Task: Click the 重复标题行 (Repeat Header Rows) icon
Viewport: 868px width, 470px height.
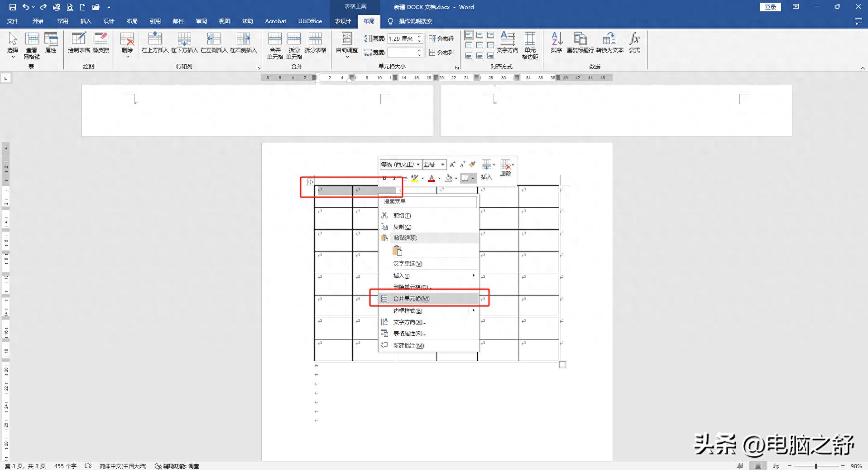Action: point(580,43)
